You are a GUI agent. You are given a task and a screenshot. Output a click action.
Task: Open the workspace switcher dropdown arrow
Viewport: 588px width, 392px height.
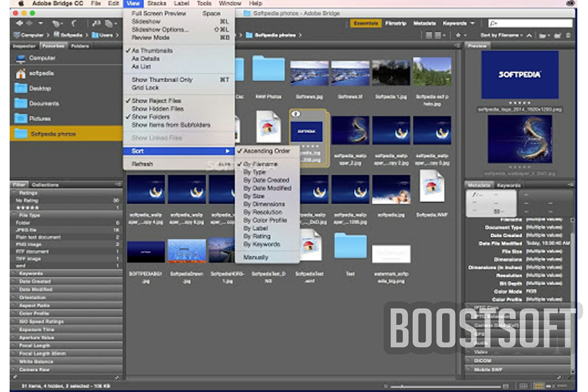pyautogui.click(x=472, y=24)
